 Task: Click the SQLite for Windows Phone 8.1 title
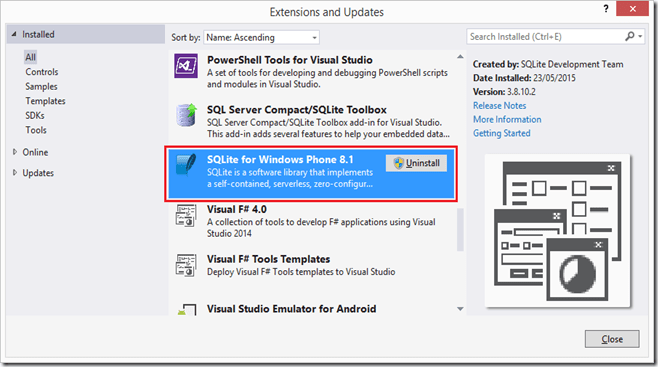coord(280,160)
